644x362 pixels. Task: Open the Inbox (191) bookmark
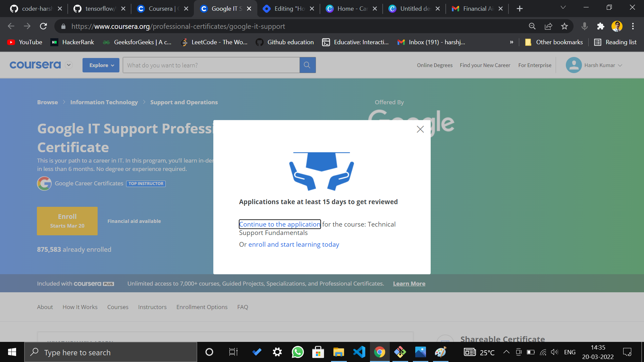431,42
